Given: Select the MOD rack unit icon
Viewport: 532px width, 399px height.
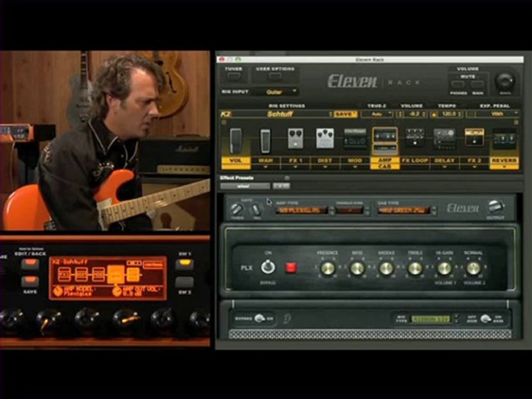Looking at the screenshot, I should [355, 139].
